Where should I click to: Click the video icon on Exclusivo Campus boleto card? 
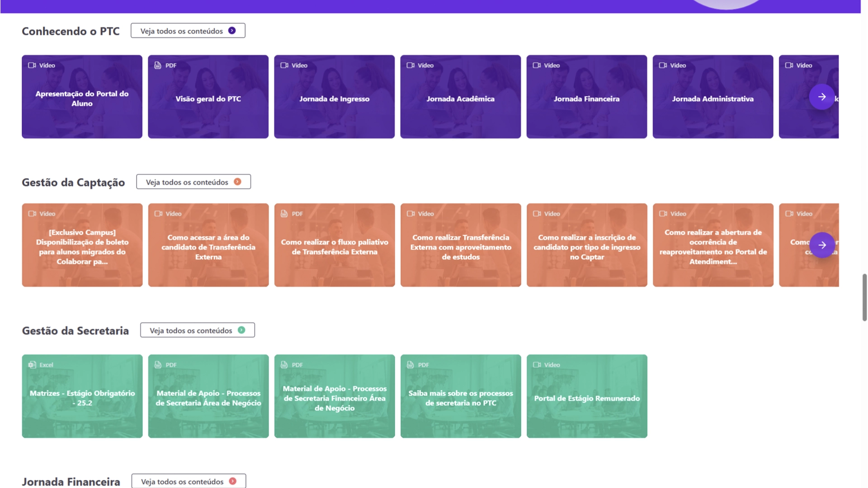pos(32,214)
